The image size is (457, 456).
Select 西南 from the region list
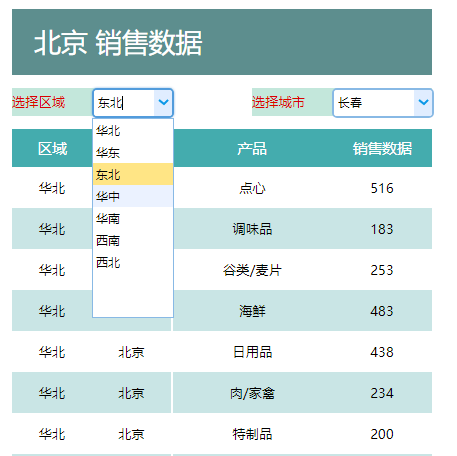pyautogui.click(x=133, y=240)
